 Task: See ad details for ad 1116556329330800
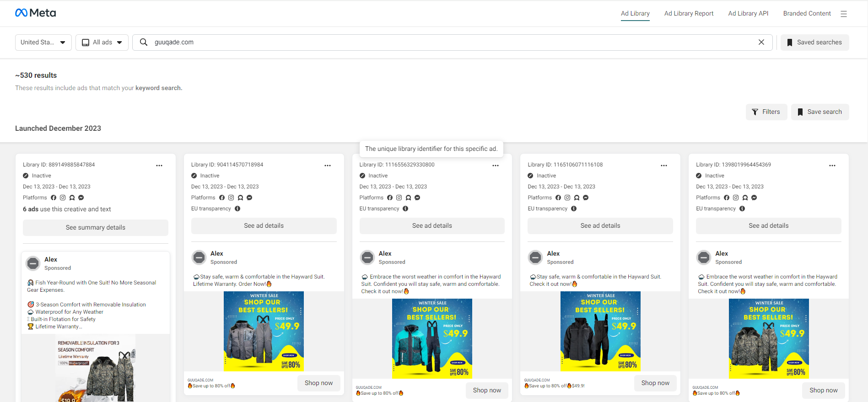[x=432, y=225]
